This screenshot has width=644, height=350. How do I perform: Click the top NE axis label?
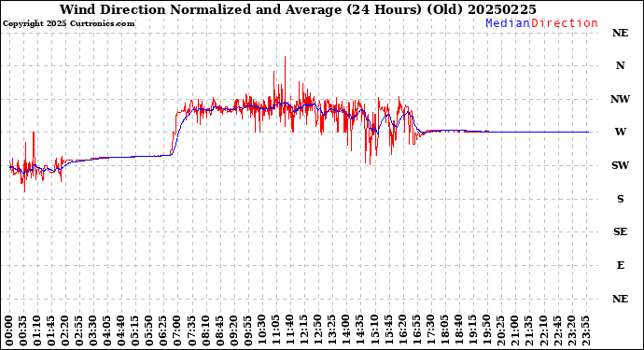click(620, 33)
